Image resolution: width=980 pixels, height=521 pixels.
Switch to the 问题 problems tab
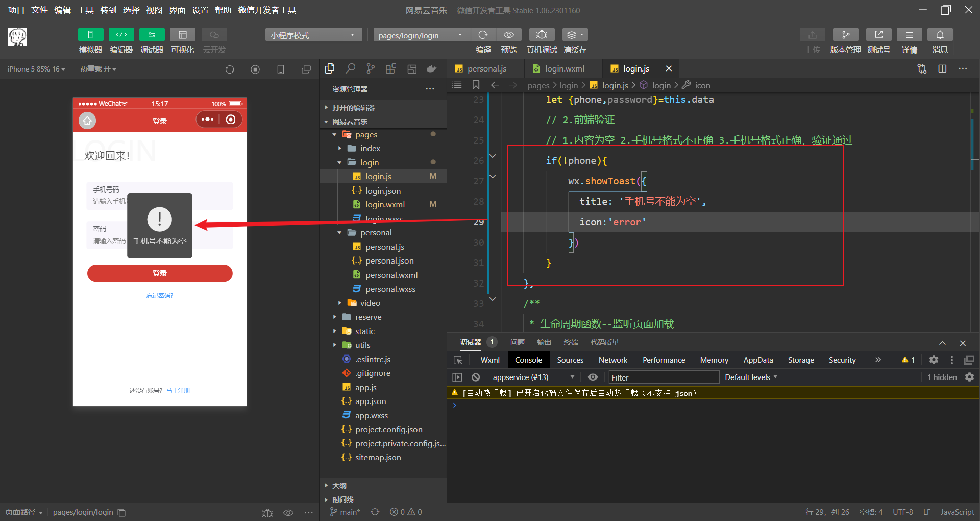(517, 342)
